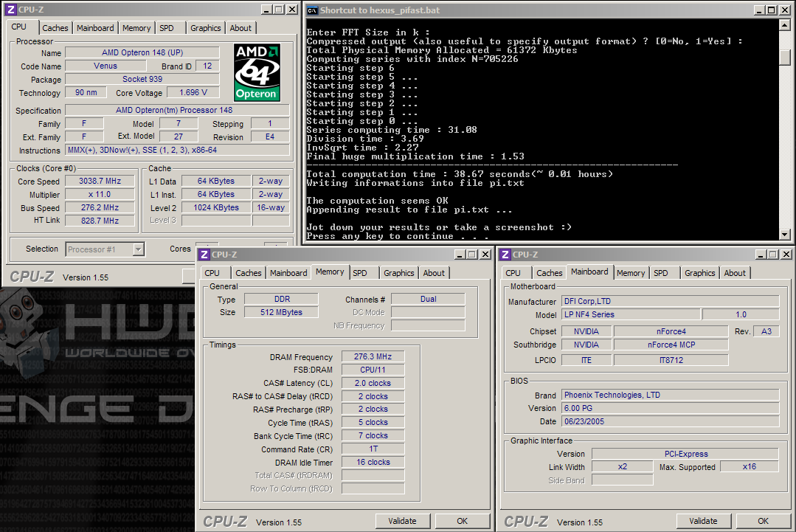Click OK in the Memory CPU-Z window

click(x=462, y=521)
